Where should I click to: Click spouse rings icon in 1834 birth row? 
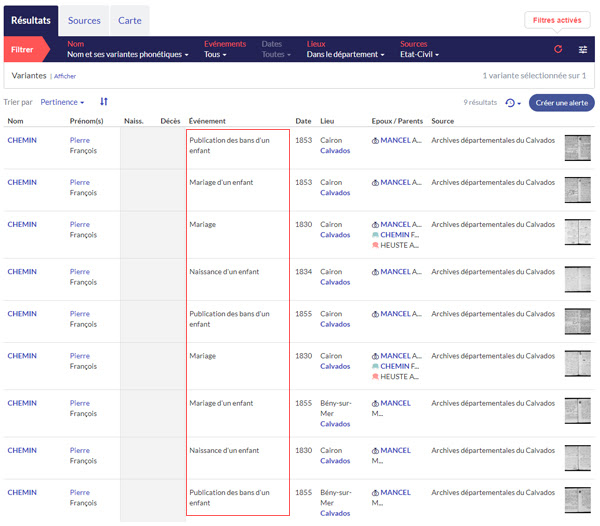point(375,272)
